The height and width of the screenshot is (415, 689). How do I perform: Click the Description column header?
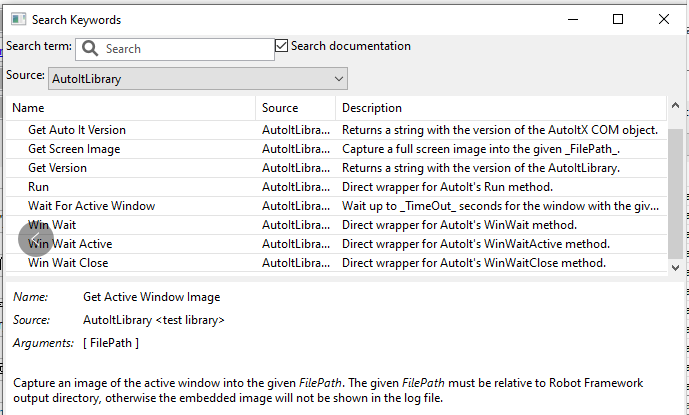coord(500,108)
